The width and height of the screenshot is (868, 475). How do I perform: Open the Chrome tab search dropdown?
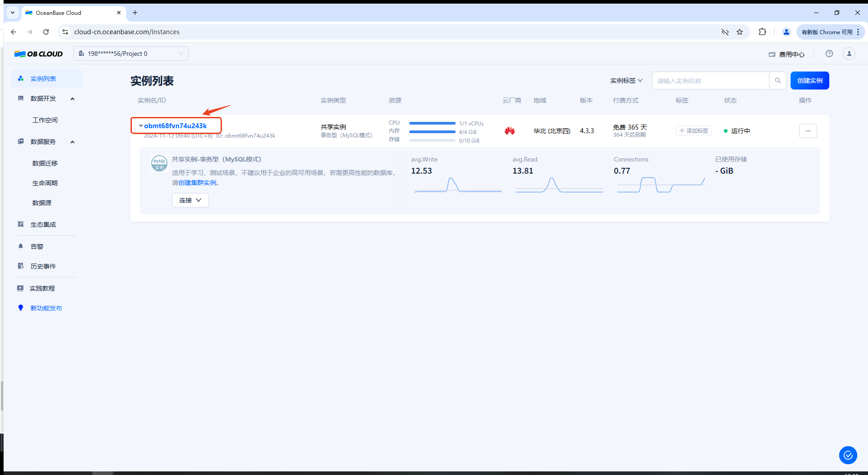(x=13, y=13)
